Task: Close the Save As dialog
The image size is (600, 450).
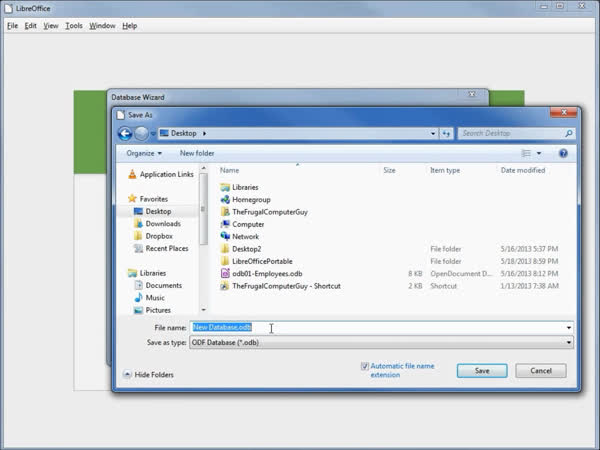Action: click(x=563, y=112)
